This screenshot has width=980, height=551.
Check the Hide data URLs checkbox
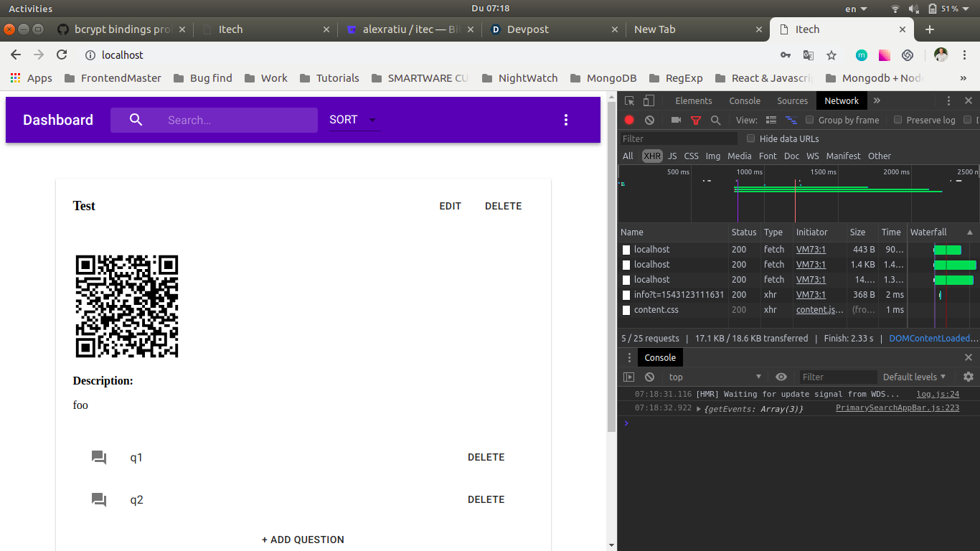pyautogui.click(x=751, y=138)
